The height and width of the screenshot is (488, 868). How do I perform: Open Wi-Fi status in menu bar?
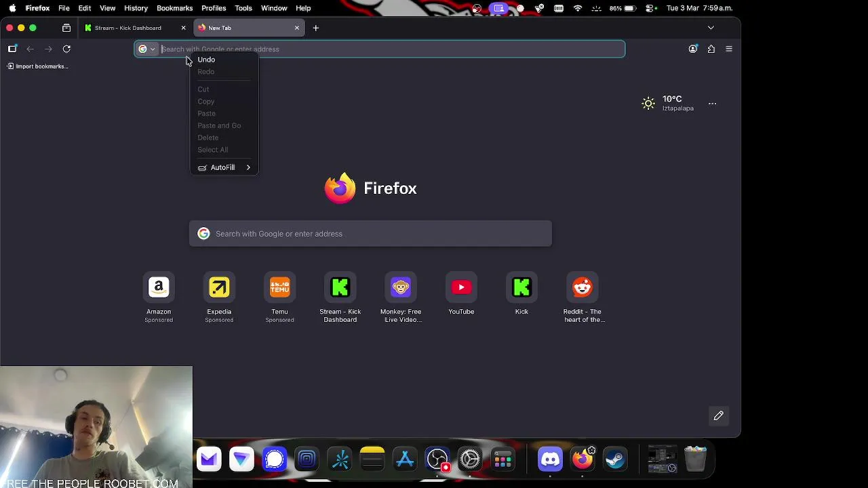point(578,8)
